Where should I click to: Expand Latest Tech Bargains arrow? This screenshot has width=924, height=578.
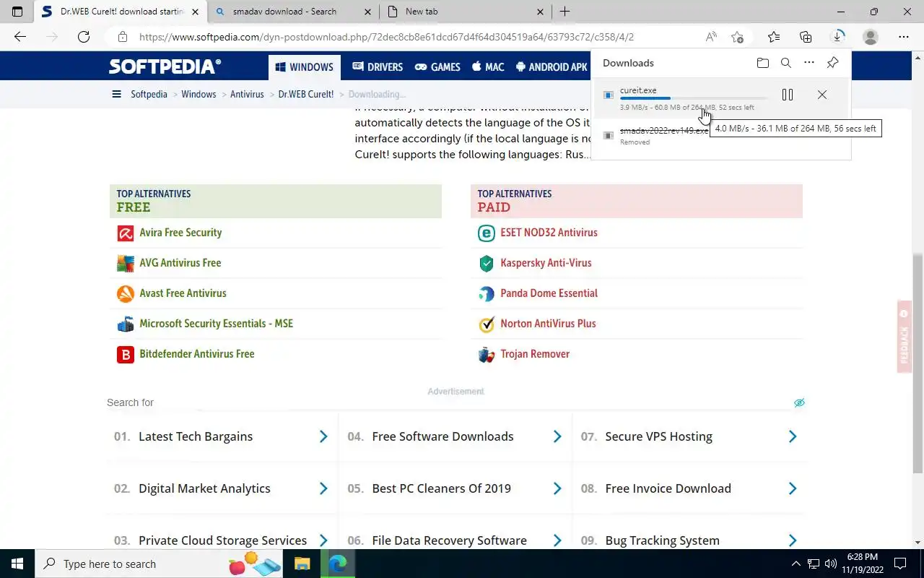tap(323, 436)
